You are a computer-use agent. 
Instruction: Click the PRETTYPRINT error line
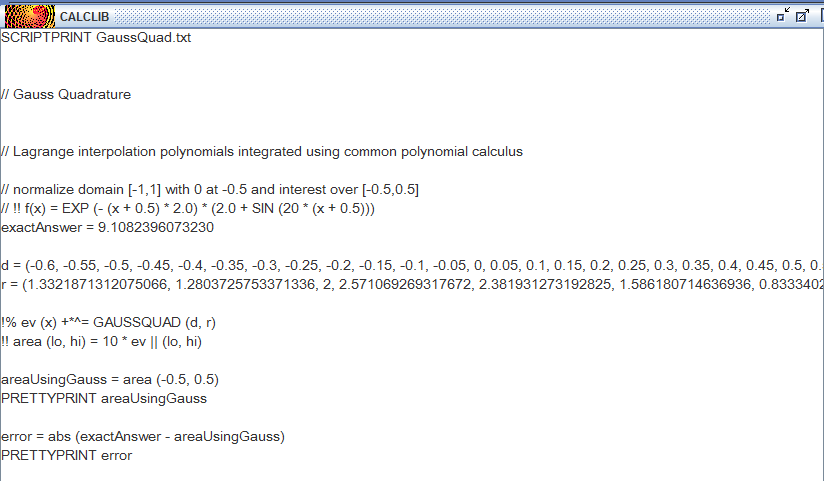(67, 455)
